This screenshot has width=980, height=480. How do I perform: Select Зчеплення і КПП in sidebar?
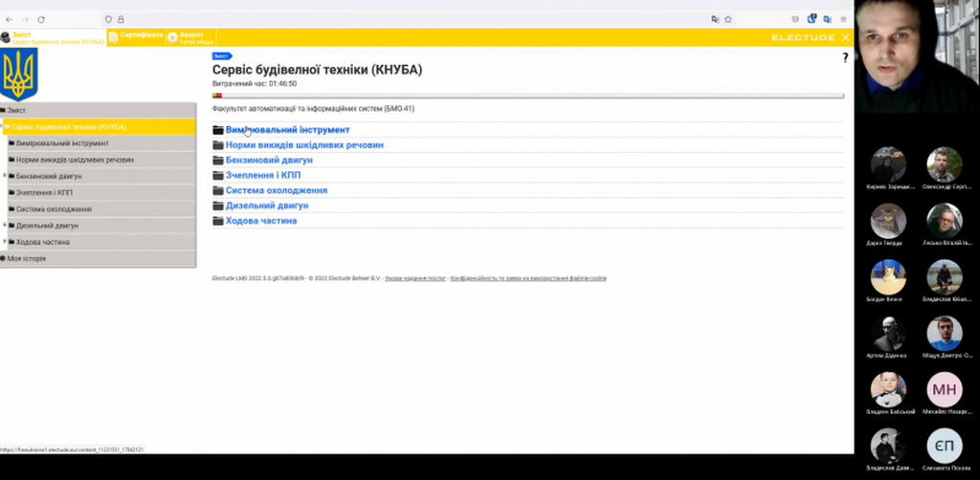[101, 192]
